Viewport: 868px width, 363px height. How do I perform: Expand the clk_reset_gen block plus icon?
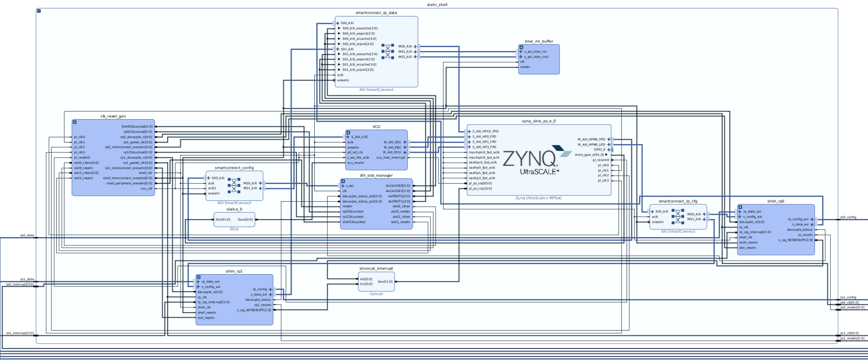tap(75, 122)
